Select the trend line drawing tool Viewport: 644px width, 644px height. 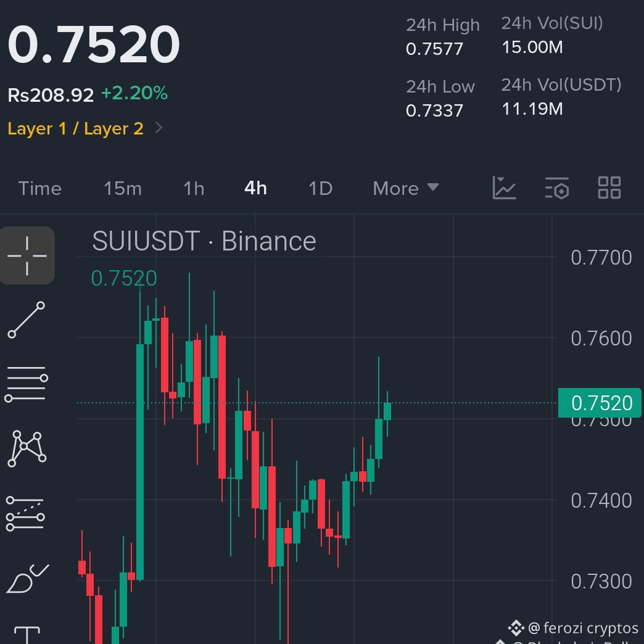point(27,320)
